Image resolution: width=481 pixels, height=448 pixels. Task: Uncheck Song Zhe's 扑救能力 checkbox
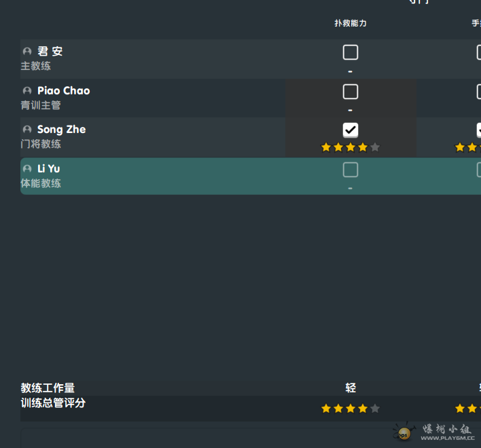[351, 130]
